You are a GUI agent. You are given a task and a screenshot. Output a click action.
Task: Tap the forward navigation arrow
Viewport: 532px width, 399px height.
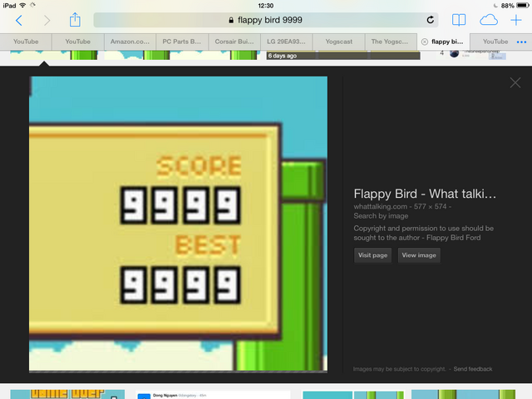point(47,20)
